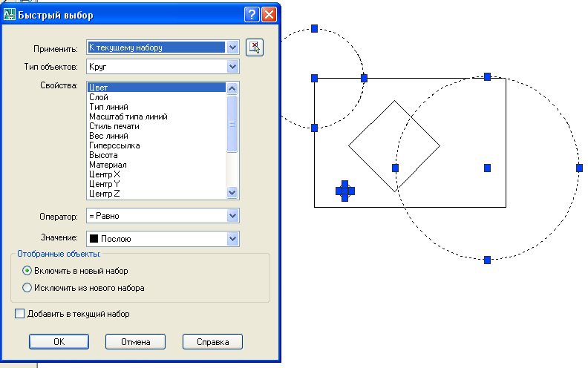Viewport: 588px width, 368px height.
Task: Select Цвет in properties list
Action: [x=157, y=88]
